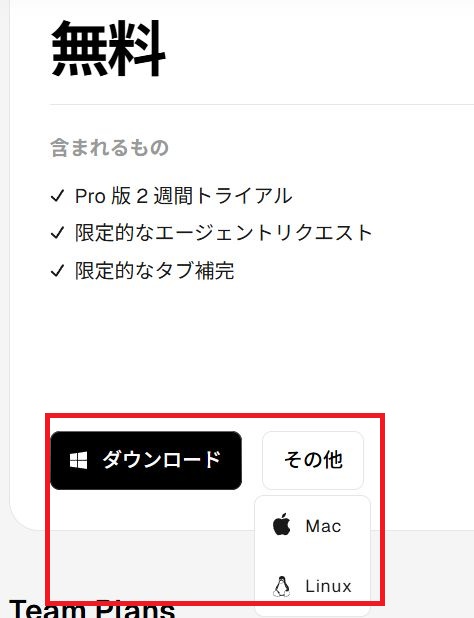Image resolution: width=474 pixels, height=618 pixels.
Task: Click the ダウンロード text label
Action: tap(162, 460)
